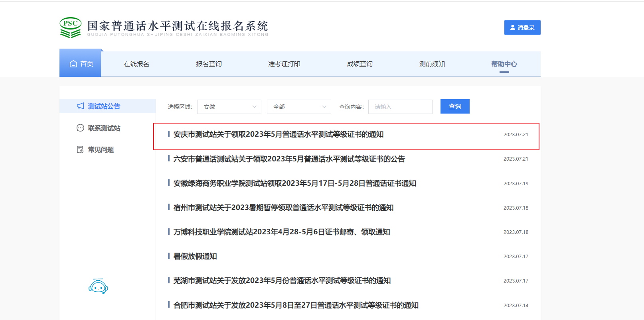Open the 在线报名 tab
Screen dimensions: 644x320
click(136, 64)
